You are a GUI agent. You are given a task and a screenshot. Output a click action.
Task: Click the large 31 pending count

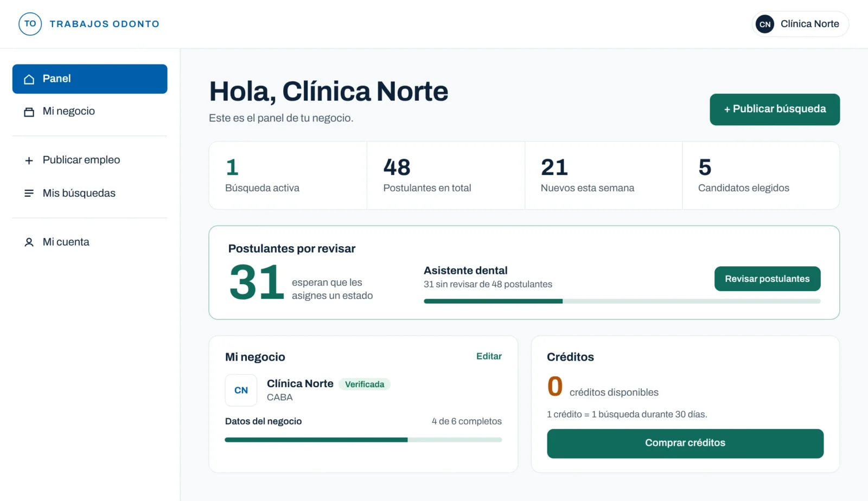point(257,282)
